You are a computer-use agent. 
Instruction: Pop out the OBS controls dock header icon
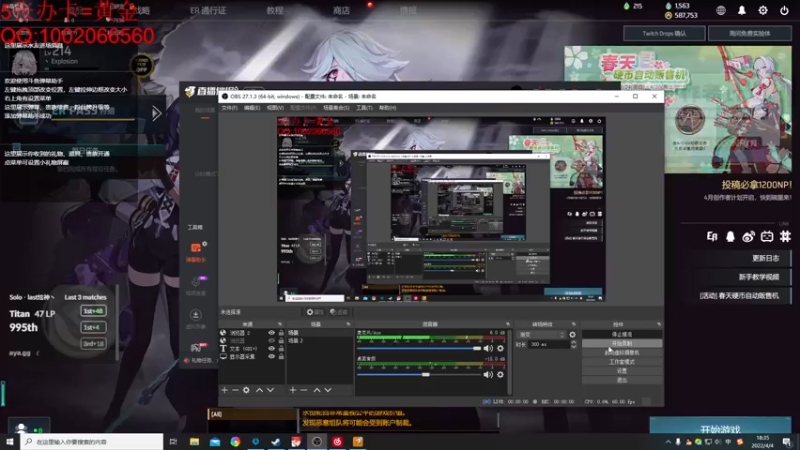click(x=659, y=324)
